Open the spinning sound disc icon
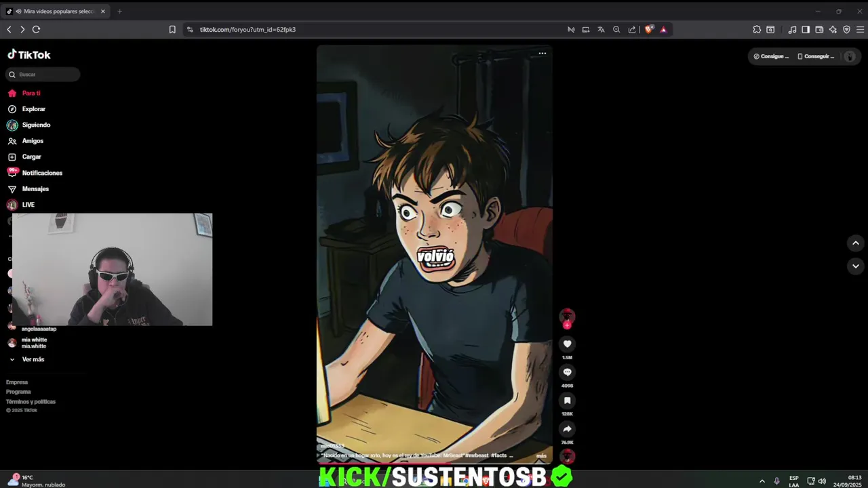This screenshot has height=488, width=868. click(568, 456)
